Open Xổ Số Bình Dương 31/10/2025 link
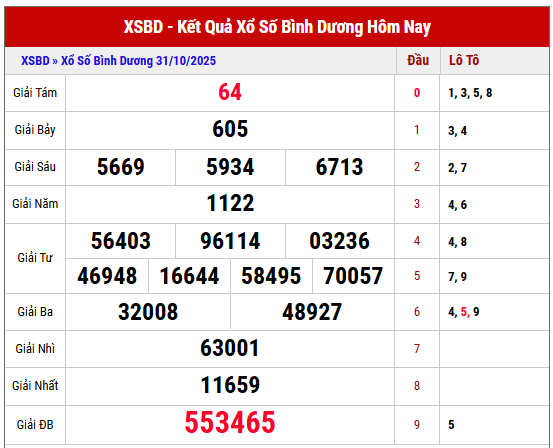553x448 pixels. (138, 61)
